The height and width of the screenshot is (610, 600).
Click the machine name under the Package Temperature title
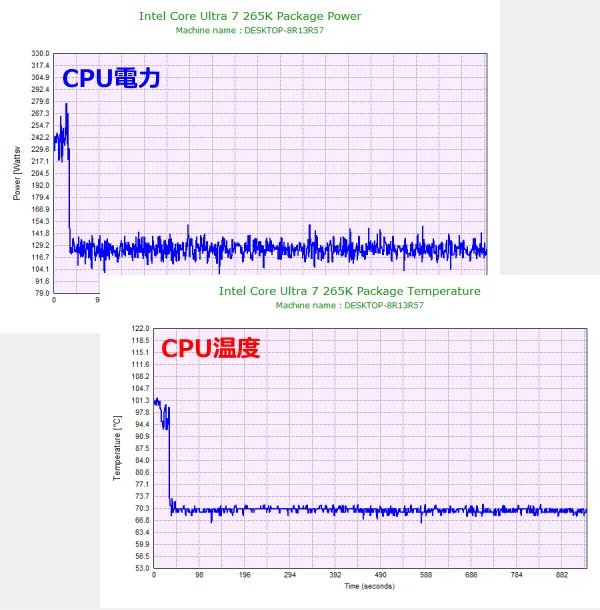[x=349, y=305]
